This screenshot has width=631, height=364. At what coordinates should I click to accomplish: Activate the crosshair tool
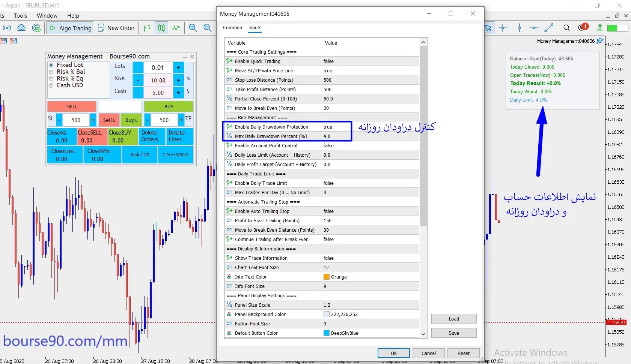pyautogui.click(x=503, y=28)
